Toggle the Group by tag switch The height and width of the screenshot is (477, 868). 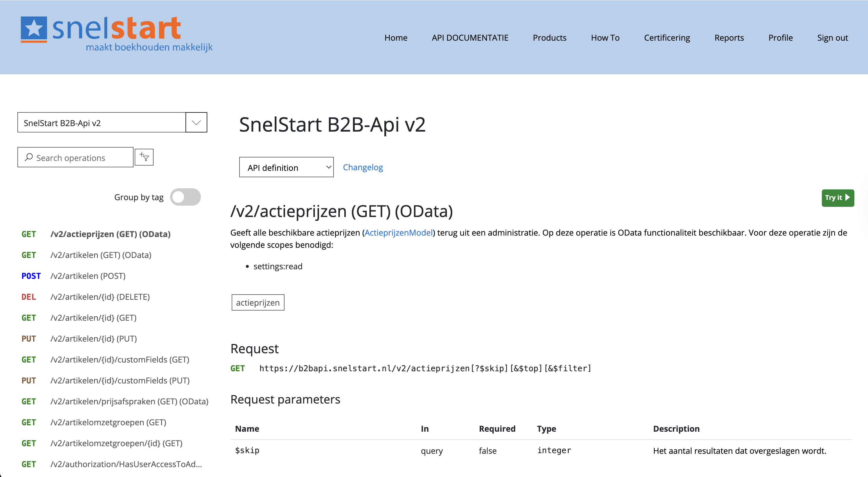[185, 197]
